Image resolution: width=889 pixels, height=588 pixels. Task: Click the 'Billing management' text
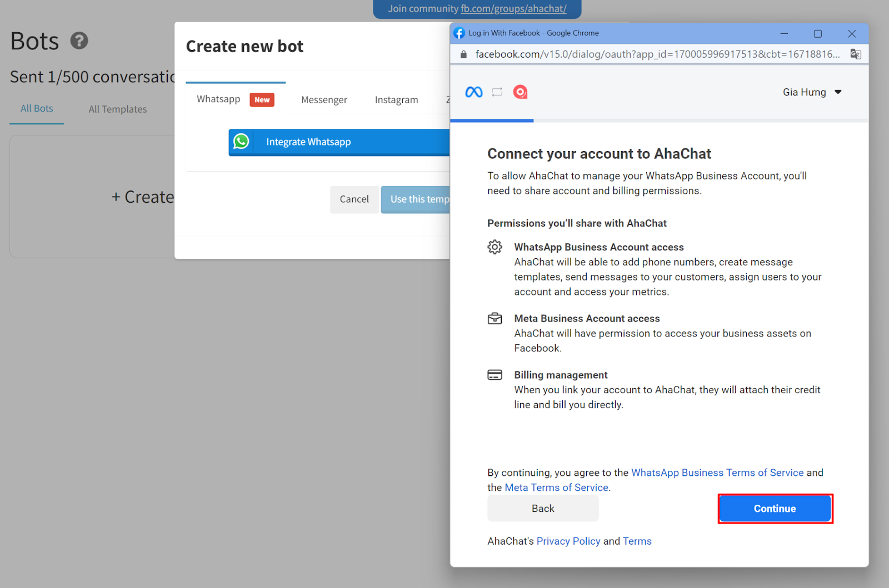[561, 375]
